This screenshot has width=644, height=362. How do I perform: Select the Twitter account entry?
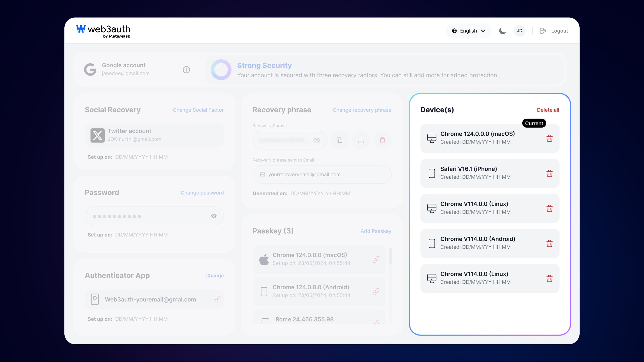point(154,135)
